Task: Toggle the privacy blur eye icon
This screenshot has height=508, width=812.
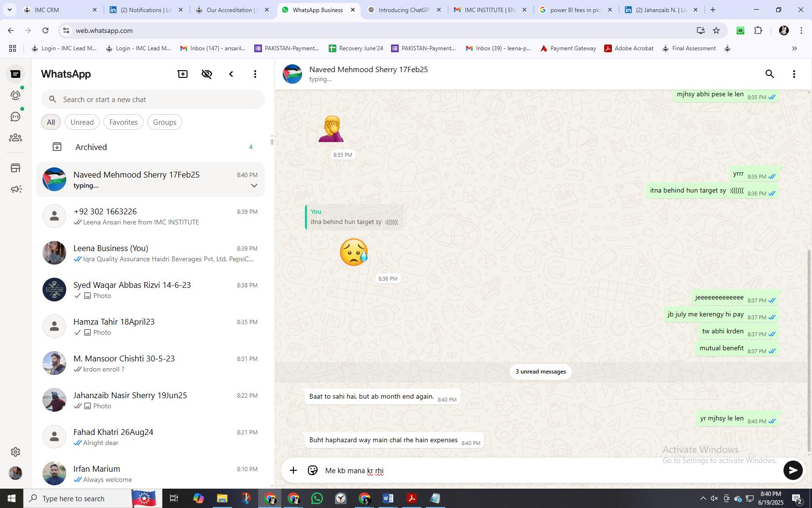Action: (x=207, y=74)
